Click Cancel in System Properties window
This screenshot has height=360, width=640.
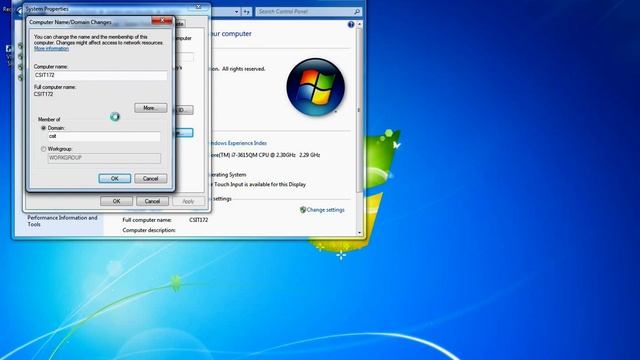click(x=152, y=201)
